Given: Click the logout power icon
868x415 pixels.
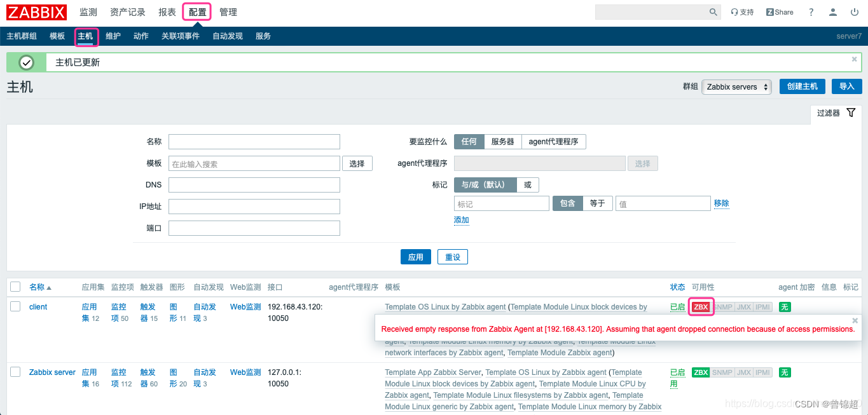Looking at the screenshot, I should coord(855,12).
